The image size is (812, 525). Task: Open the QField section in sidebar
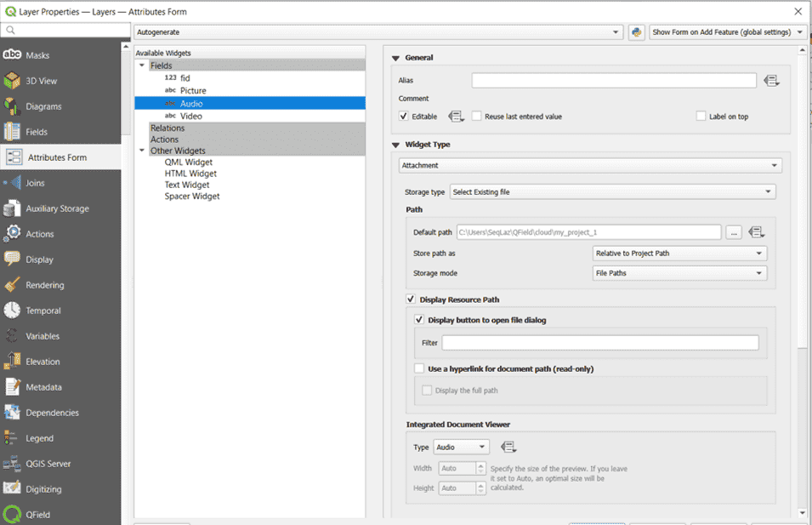[38, 515]
